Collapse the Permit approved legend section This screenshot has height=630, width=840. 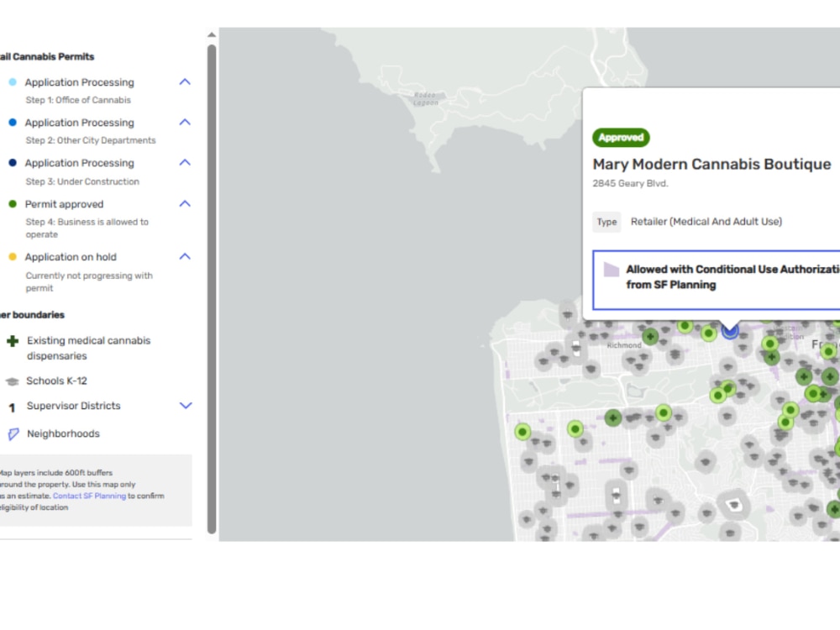pos(184,203)
